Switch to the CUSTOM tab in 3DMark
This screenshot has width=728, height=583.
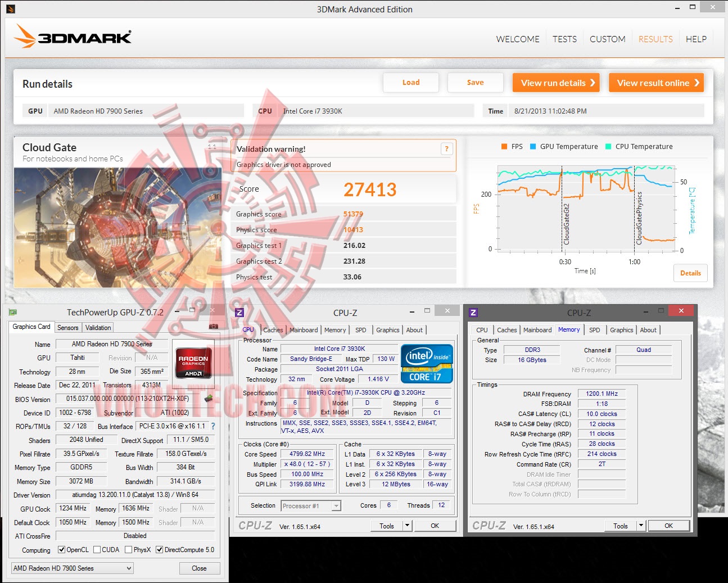[608, 39]
